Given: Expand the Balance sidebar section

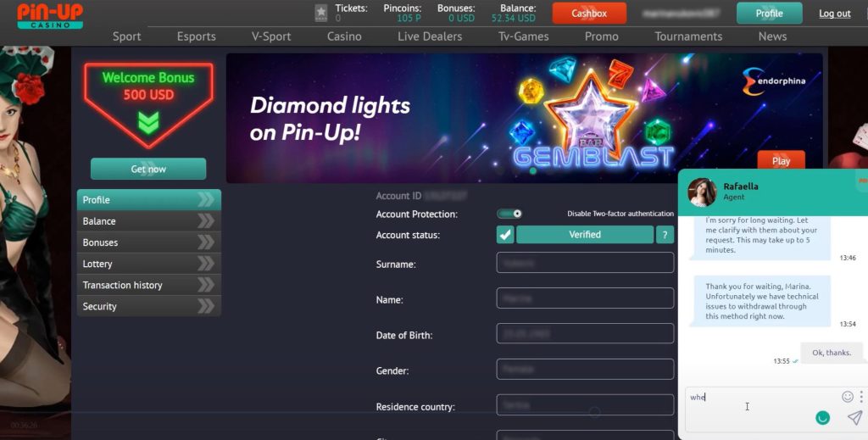Looking at the screenshot, I should tap(149, 220).
